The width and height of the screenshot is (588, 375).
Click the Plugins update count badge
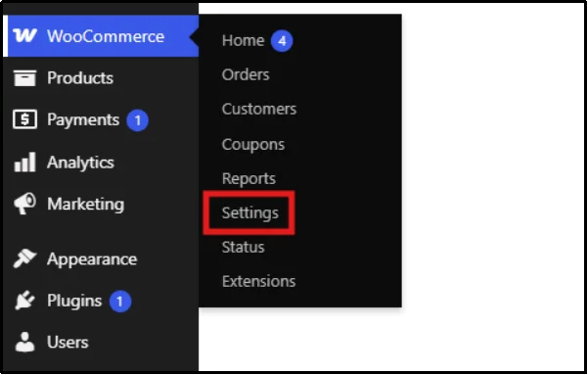pos(120,301)
